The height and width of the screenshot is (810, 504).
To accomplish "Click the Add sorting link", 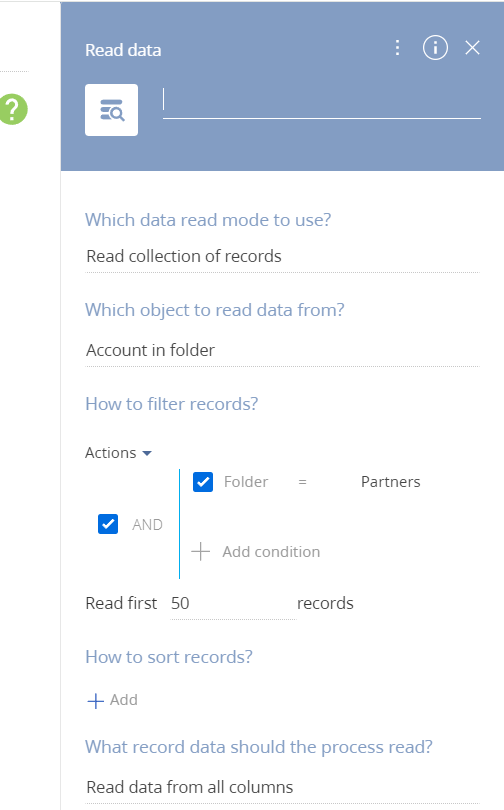I will pyautogui.click(x=123, y=700).
